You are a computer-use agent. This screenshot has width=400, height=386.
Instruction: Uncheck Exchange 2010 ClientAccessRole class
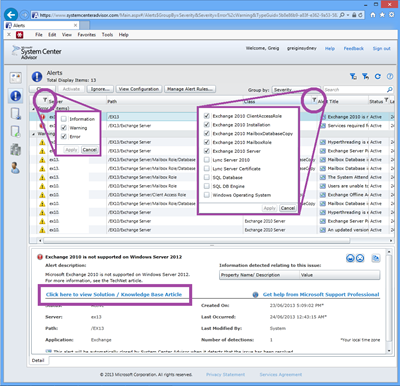207,116
